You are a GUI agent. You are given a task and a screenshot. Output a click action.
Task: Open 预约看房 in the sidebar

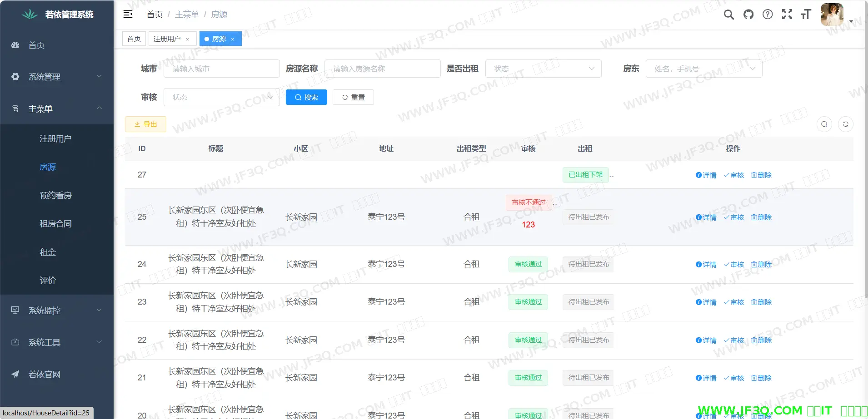click(x=55, y=195)
